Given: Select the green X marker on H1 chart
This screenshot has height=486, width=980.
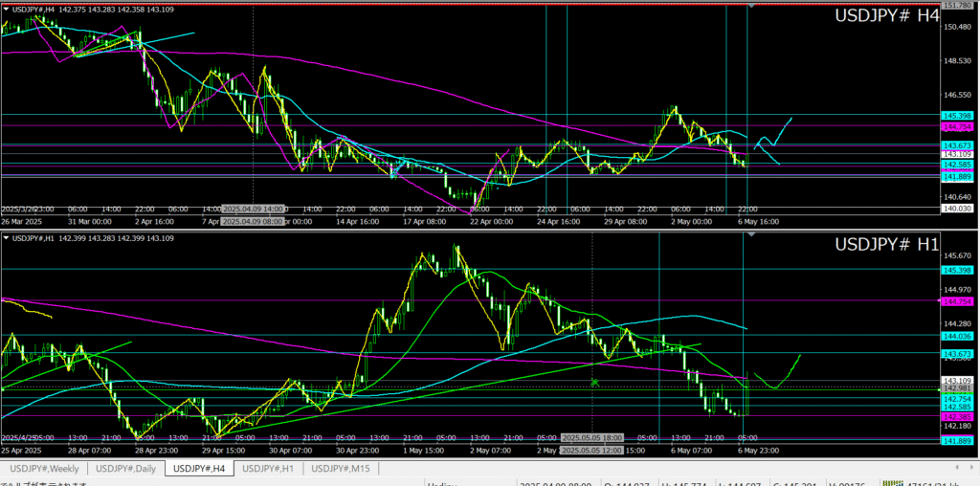Looking at the screenshot, I should pyautogui.click(x=594, y=382).
